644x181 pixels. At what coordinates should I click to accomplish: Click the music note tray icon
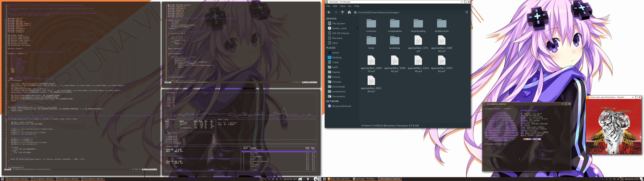[x=316, y=179]
